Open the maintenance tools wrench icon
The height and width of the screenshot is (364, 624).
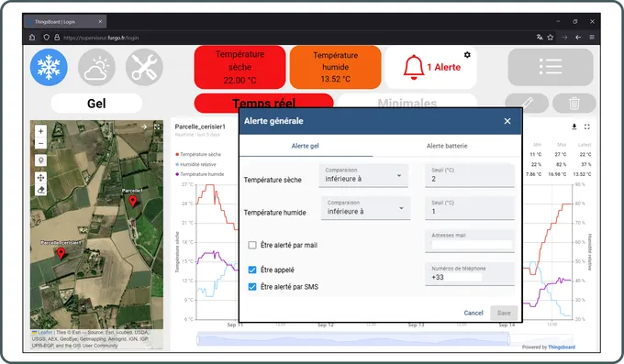pyautogui.click(x=144, y=67)
